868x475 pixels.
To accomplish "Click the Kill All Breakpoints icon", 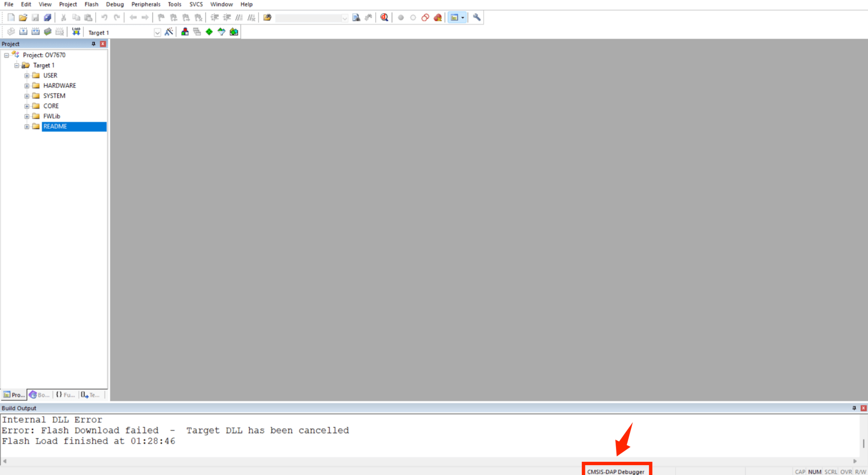I will [437, 17].
